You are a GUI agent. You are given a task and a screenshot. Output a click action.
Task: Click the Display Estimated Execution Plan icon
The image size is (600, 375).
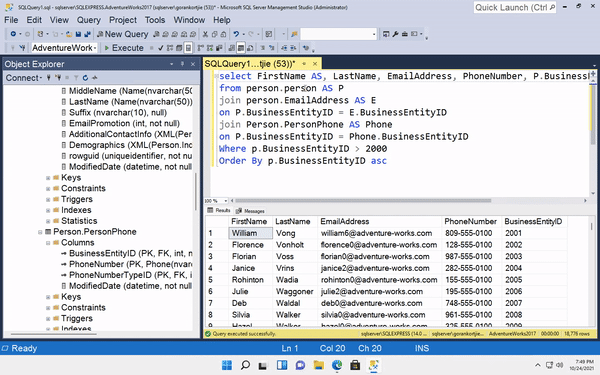tap(170, 48)
